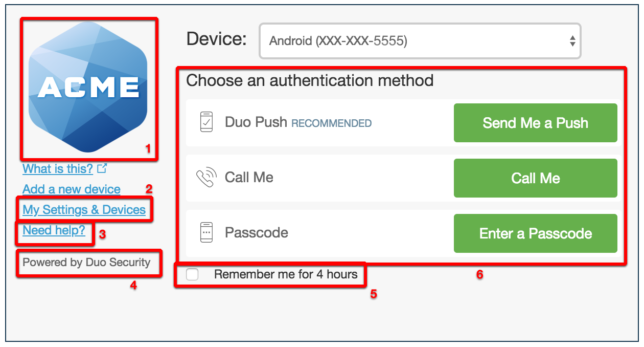Click the up-down arrows on the Device selector
Screen dimensions: 644x347
(572, 41)
